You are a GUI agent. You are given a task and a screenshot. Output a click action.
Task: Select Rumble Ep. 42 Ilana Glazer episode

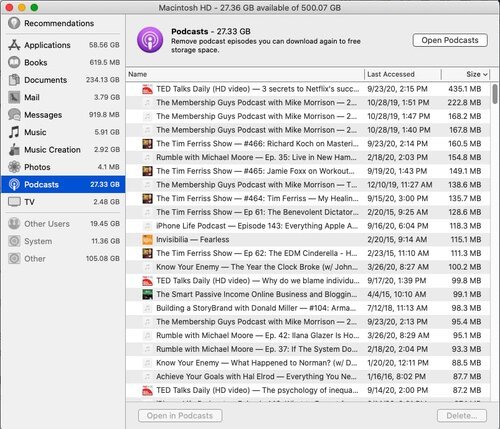(308, 335)
